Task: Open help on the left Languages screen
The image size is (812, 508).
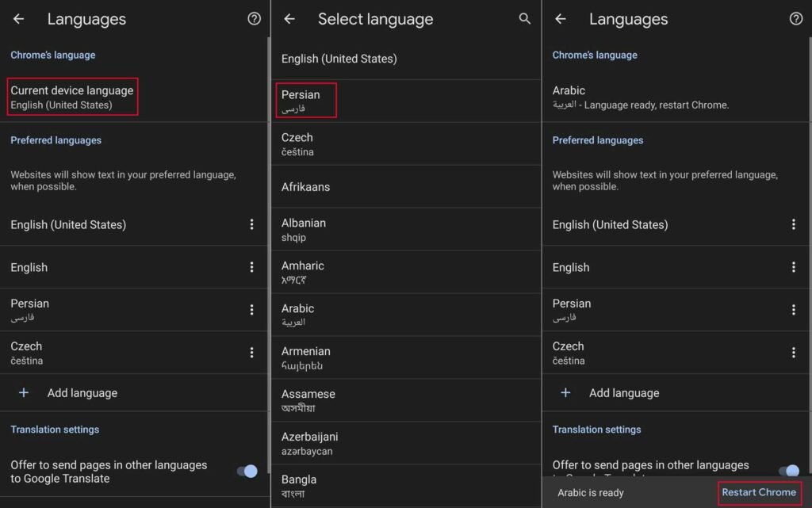Action: (254, 18)
